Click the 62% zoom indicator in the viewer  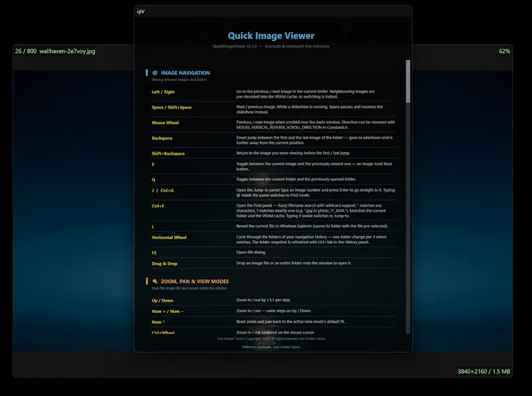[x=504, y=51]
